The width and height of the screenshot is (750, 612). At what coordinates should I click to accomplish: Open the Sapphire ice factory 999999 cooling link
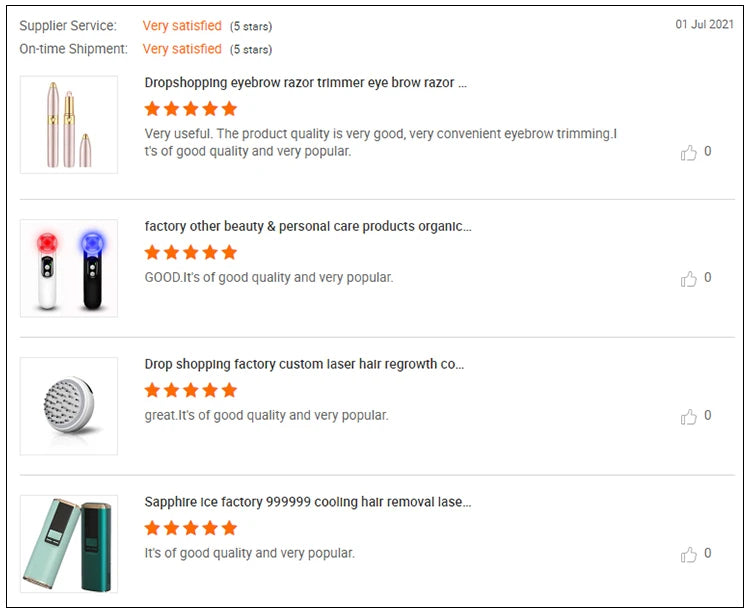click(x=308, y=502)
